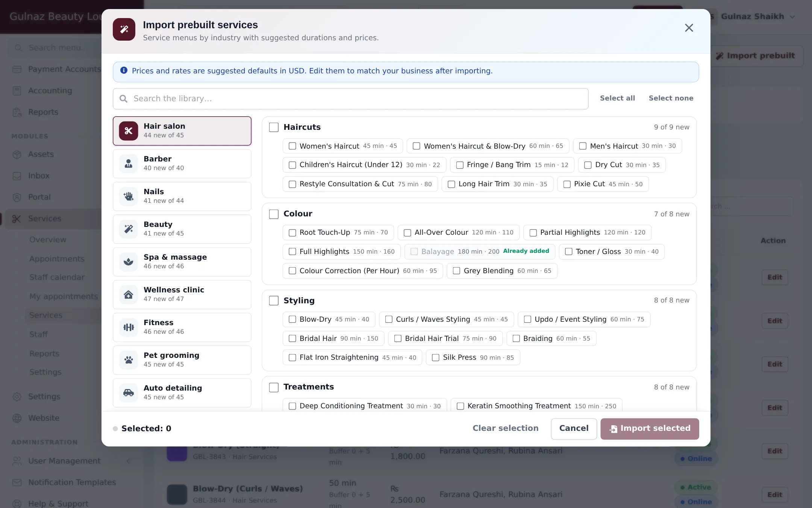
Task: Click the Barber person icon
Action: point(129,164)
